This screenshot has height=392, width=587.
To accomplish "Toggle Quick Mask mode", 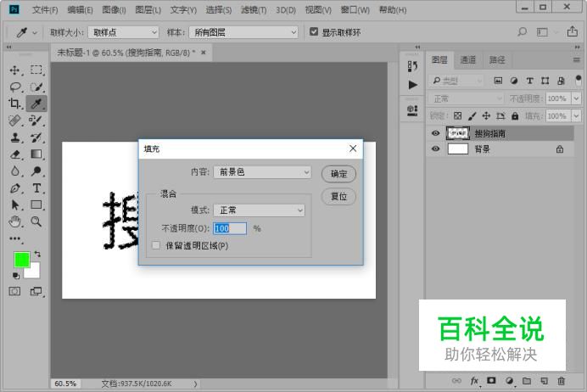I will pyautogui.click(x=14, y=291).
